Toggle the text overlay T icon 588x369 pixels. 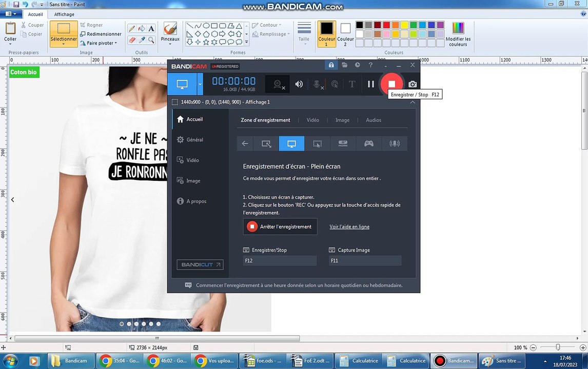pyautogui.click(x=352, y=84)
